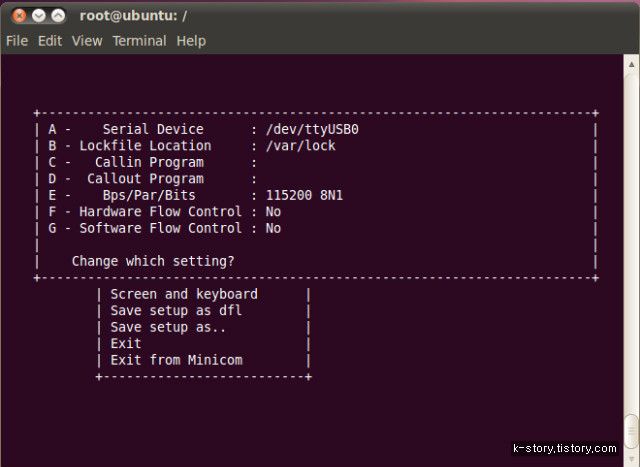Image resolution: width=640 pixels, height=467 pixels.
Task: Choose Screen and keyboard menu entry
Action: (184, 294)
